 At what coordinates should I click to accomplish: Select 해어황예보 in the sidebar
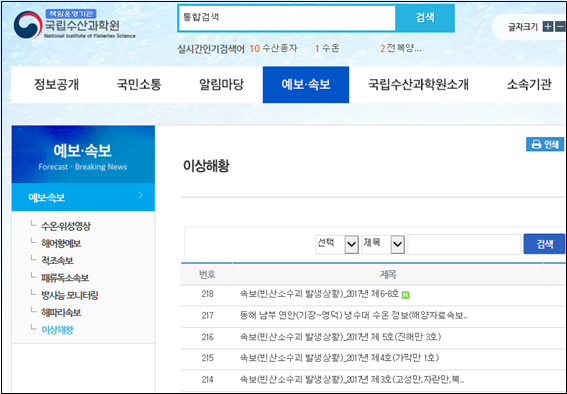click(61, 243)
